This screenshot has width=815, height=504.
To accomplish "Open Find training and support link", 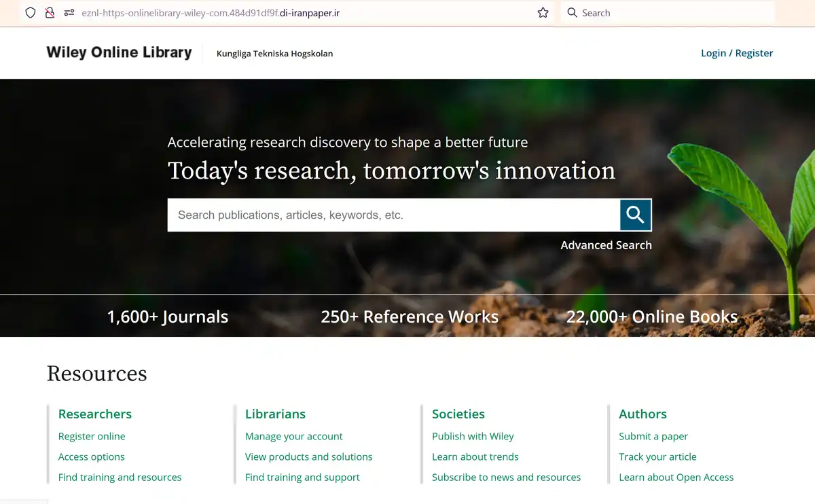I will [302, 478].
